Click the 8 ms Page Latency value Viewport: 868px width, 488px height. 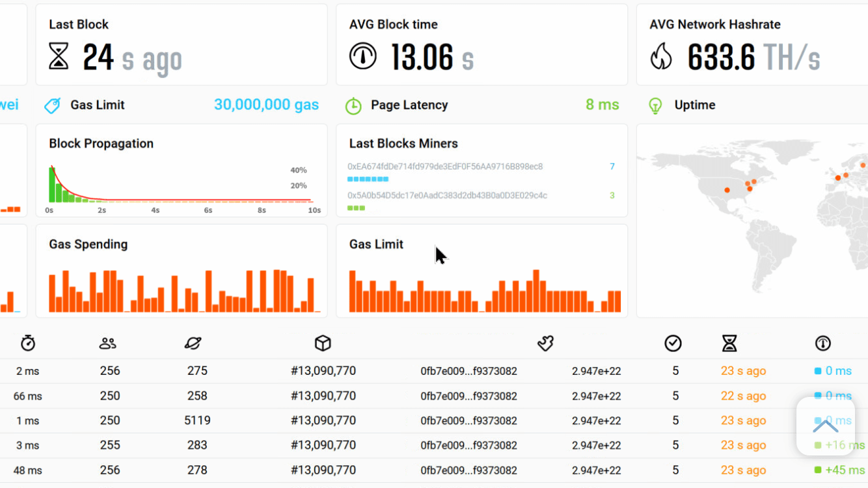(603, 105)
